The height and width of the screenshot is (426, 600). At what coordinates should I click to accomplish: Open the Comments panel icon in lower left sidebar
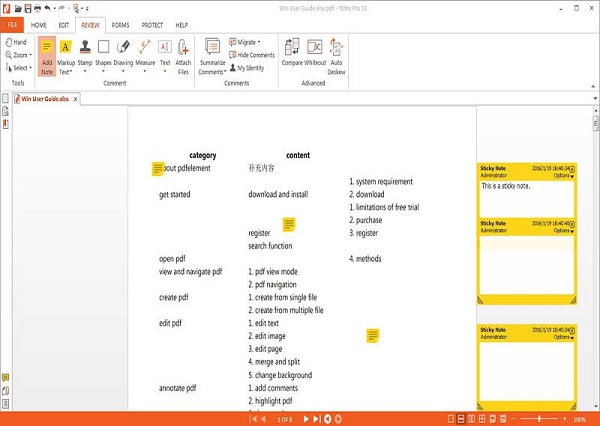point(5,378)
